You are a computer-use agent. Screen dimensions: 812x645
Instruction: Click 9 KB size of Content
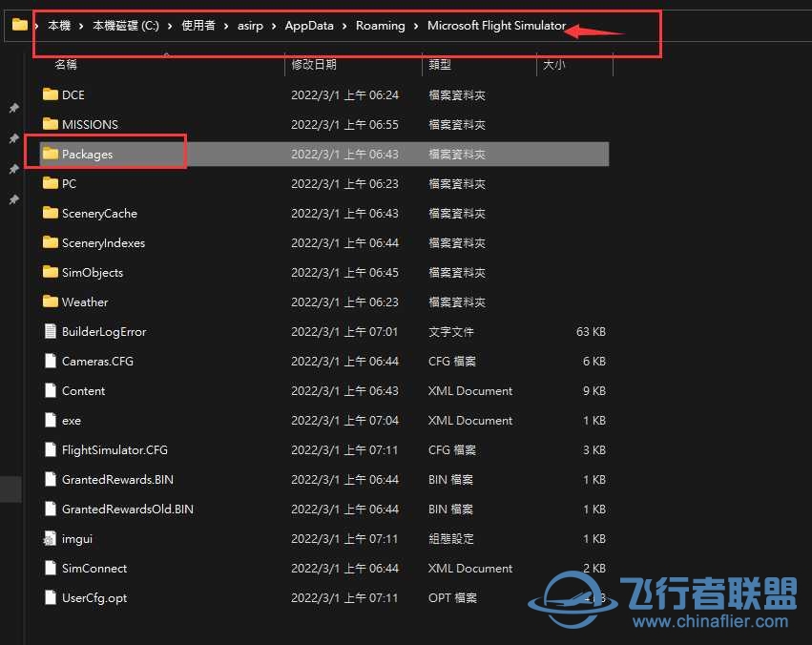594,391
